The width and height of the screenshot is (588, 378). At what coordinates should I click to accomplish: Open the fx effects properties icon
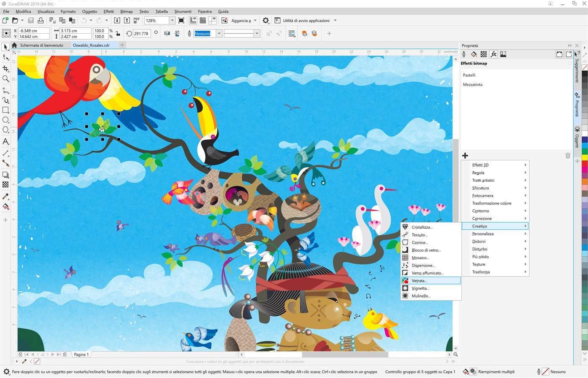pyautogui.click(x=493, y=54)
